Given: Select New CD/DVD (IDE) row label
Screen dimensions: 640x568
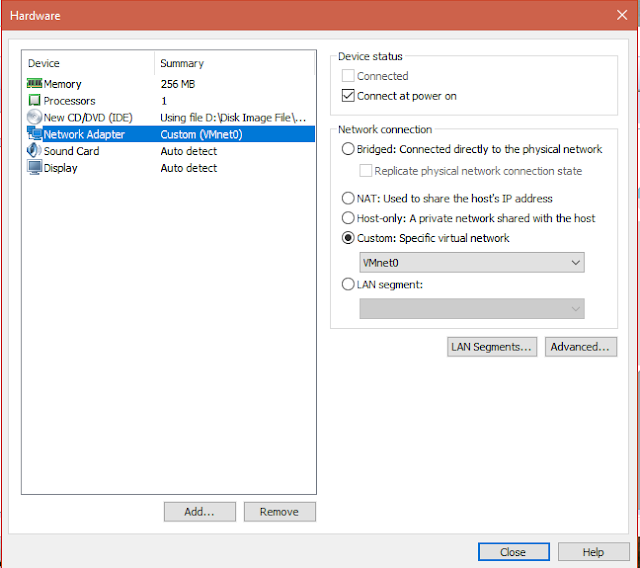Looking at the screenshot, I should 88,118.
